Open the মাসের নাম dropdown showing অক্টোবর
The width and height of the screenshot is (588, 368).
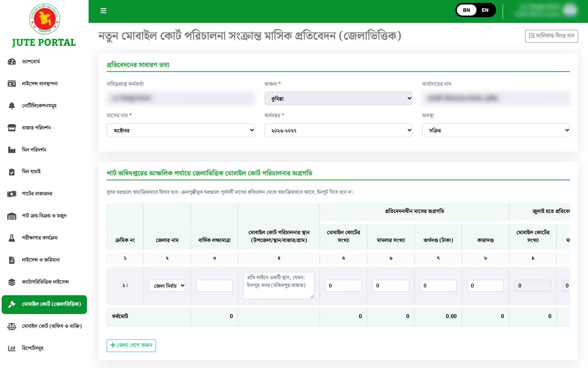click(181, 130)
